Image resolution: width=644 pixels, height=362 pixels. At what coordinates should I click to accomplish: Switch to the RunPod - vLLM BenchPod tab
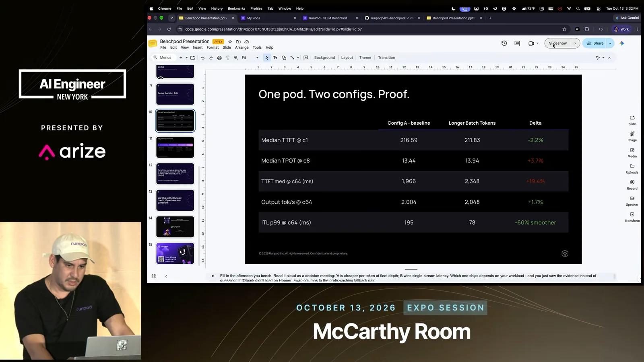tap(330, 18)
